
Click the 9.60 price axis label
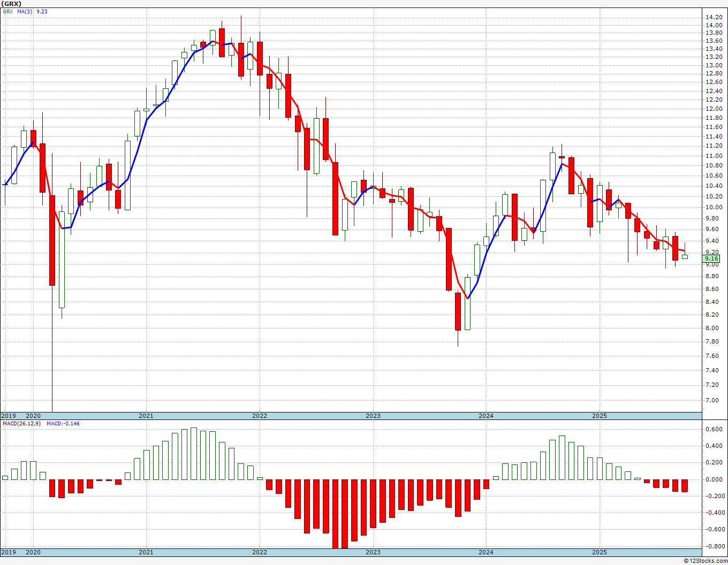[x=712, y=229]
